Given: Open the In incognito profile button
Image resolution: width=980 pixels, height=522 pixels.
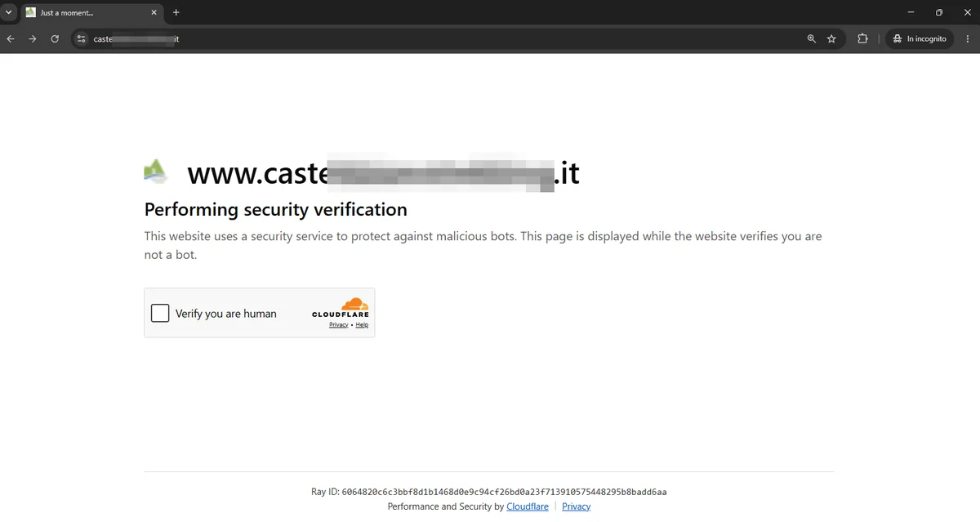Looking at the screenshot, I should [x=920, y=38].
